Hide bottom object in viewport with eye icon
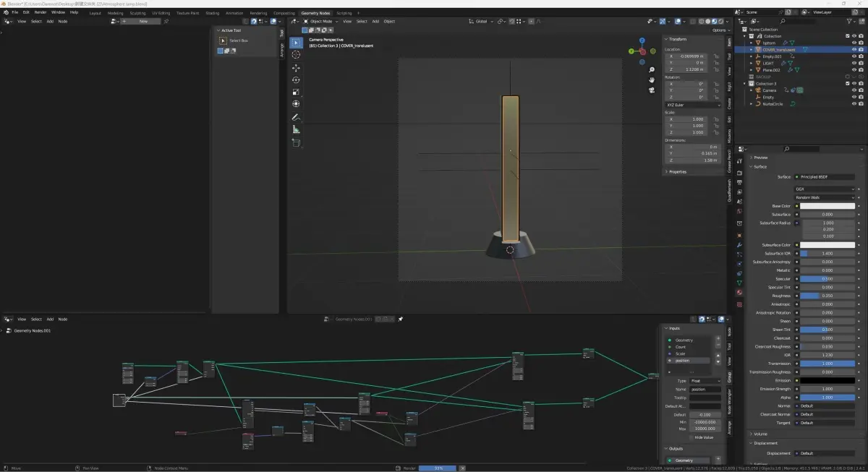Viewport: 868px width, 472px height. [854, 43]
